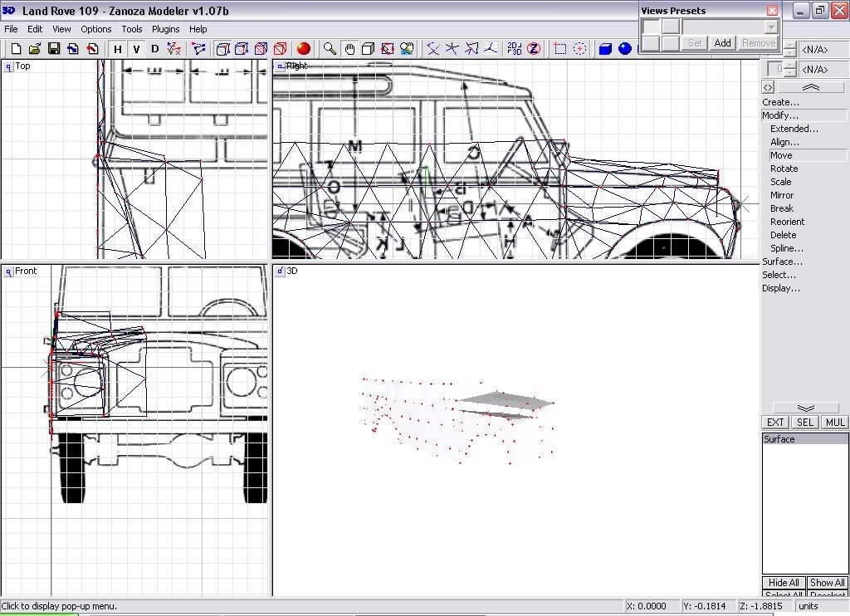Toggle the H axis lock button
850x616 pixels.
tap(118, 49)
